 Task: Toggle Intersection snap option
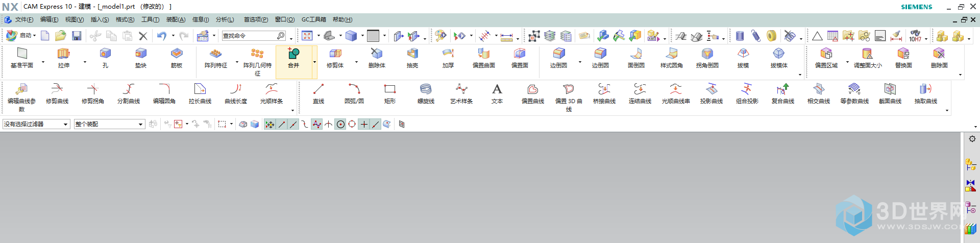[328, 124]
